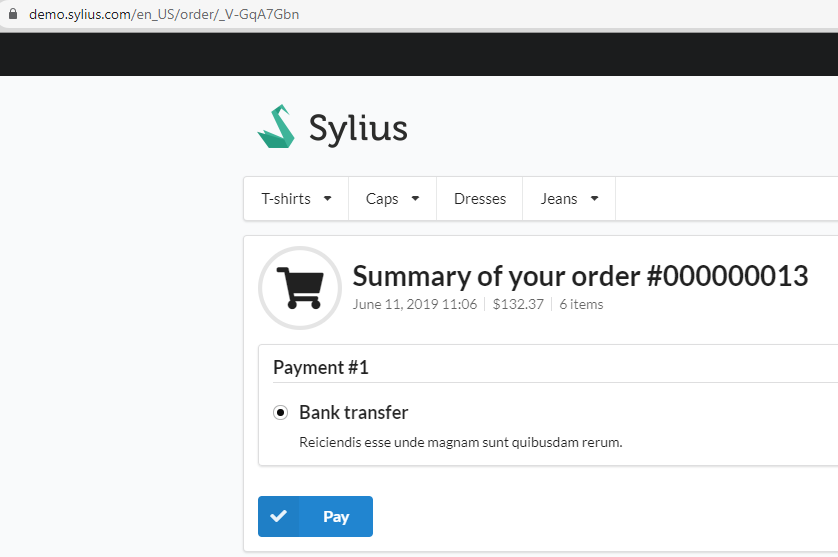The height and width of the screenshot is (557, 838).
Task: Expand the Caps dropdown arrow
Action: point(415,198)
